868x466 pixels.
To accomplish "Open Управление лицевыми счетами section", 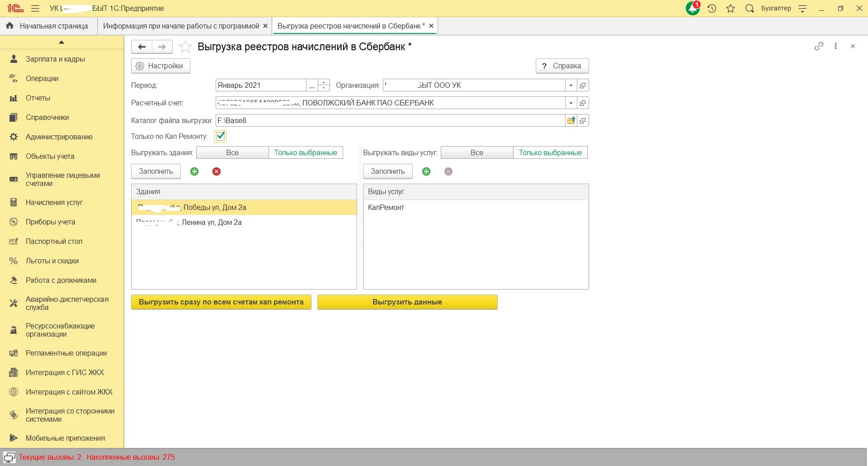I will tap(63, 179).
